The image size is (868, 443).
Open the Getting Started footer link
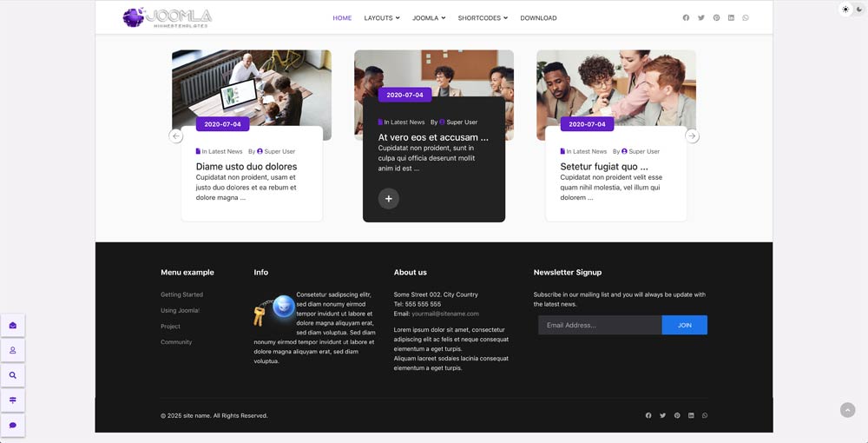pos(181,294)
